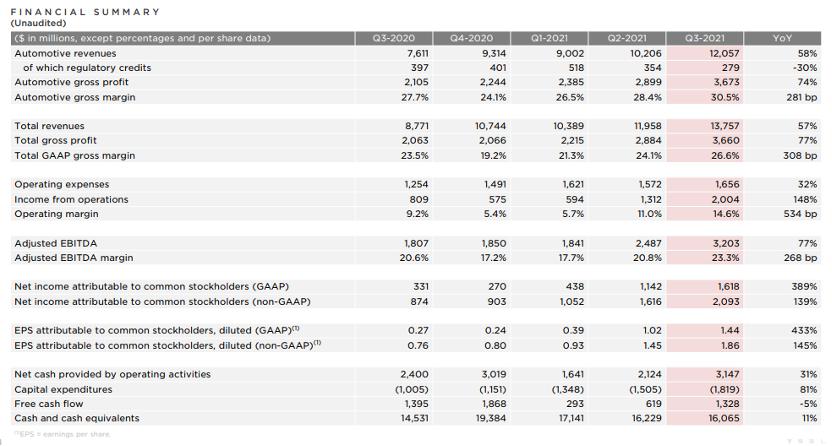Click the YoY column header

[782, 38]
